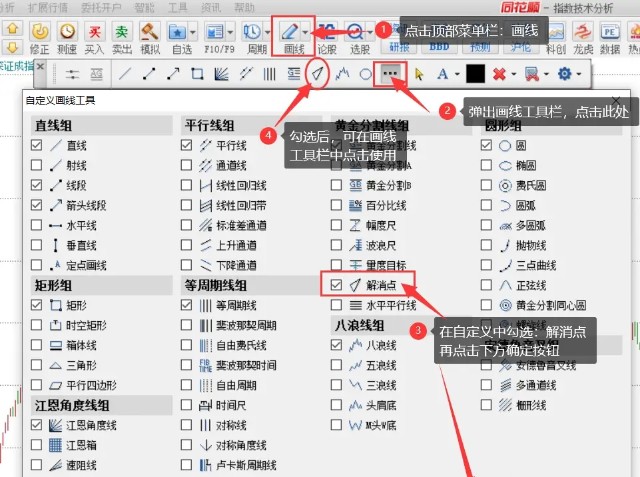Uncheck the 江恩角度线 checkbox
640x477 pixels.
[x=37, y=425]
